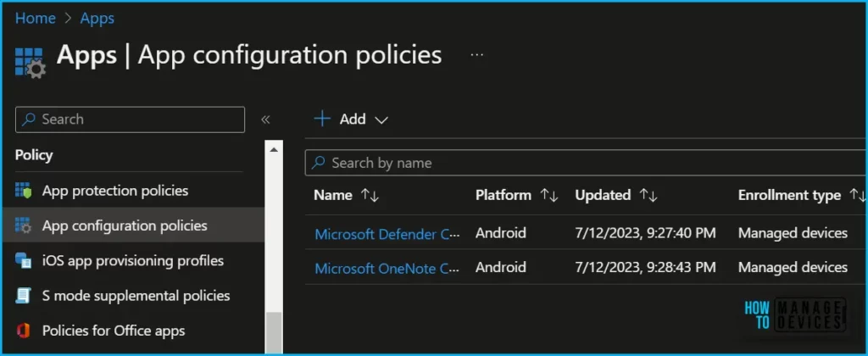The width and height of the screenshot is (868, 356).
Task: Click the plus icon beside Add
Action: tap(322, 119)
